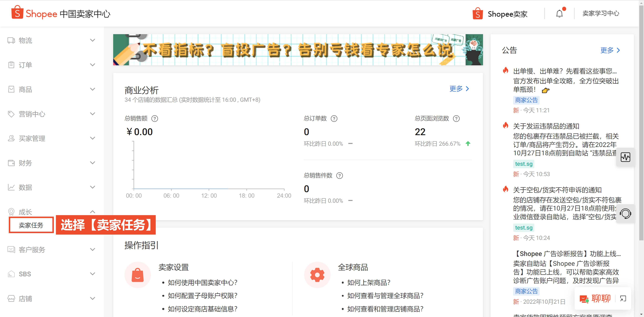Click the 订单 clipboard icon
The height and width of the screenshot is (317, 644).
point(11,65)
